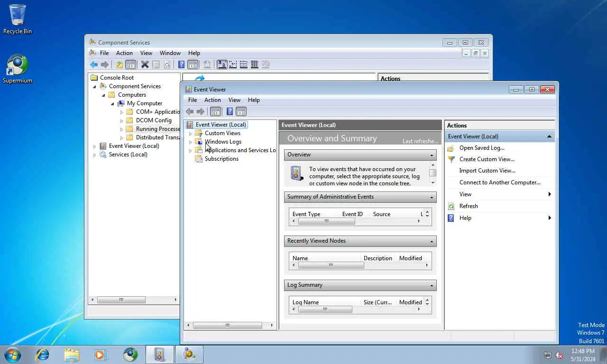This screenshot has height=364, width=607.
Task: Open File menu in Component Services
Action: tap(104, 53)
